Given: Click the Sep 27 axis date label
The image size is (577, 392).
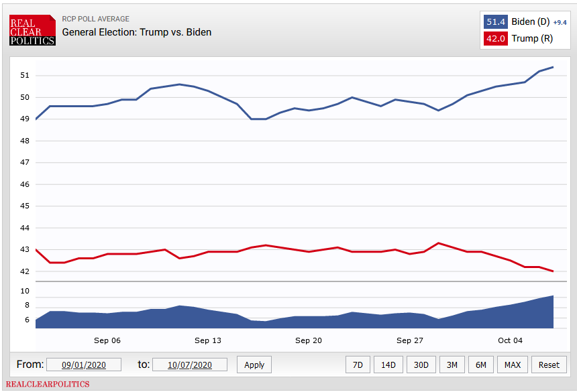Looking at the screenshot, I should point(409,340).
